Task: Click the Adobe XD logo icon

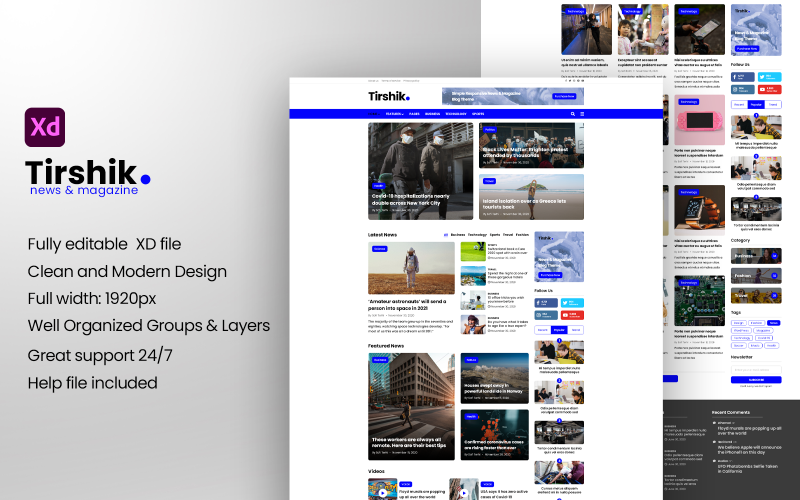Action: coord(45,128)
